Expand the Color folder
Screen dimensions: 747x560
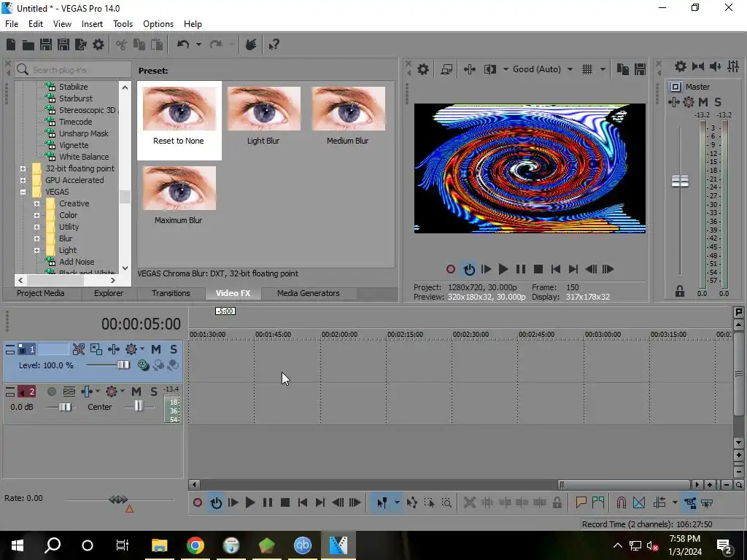(36, 215)
